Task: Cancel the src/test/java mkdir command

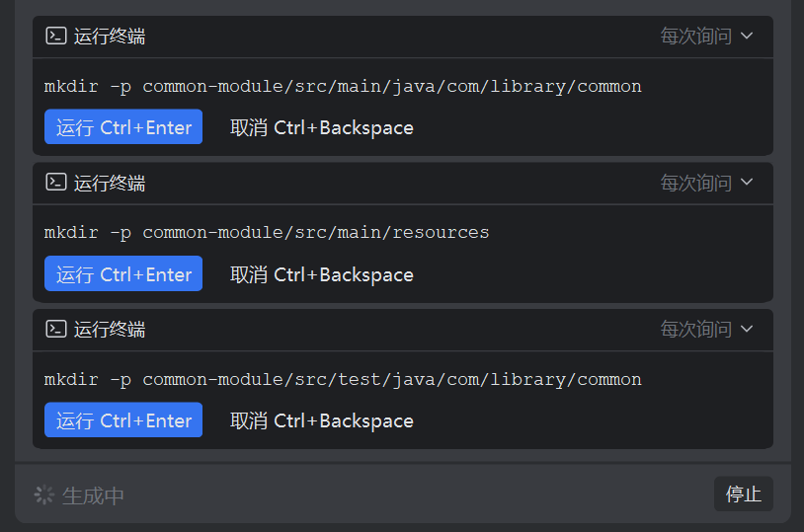Action: [321, 420]
